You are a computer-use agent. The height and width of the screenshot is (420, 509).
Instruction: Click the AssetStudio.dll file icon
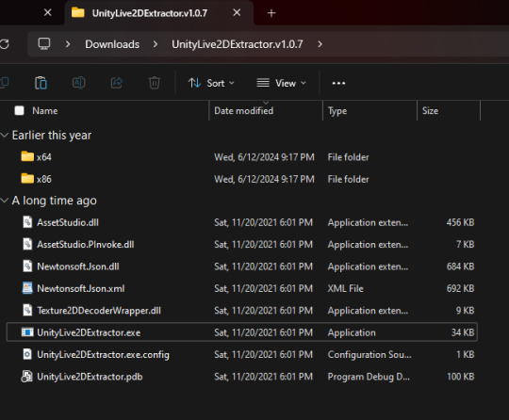tap(27, 222)
